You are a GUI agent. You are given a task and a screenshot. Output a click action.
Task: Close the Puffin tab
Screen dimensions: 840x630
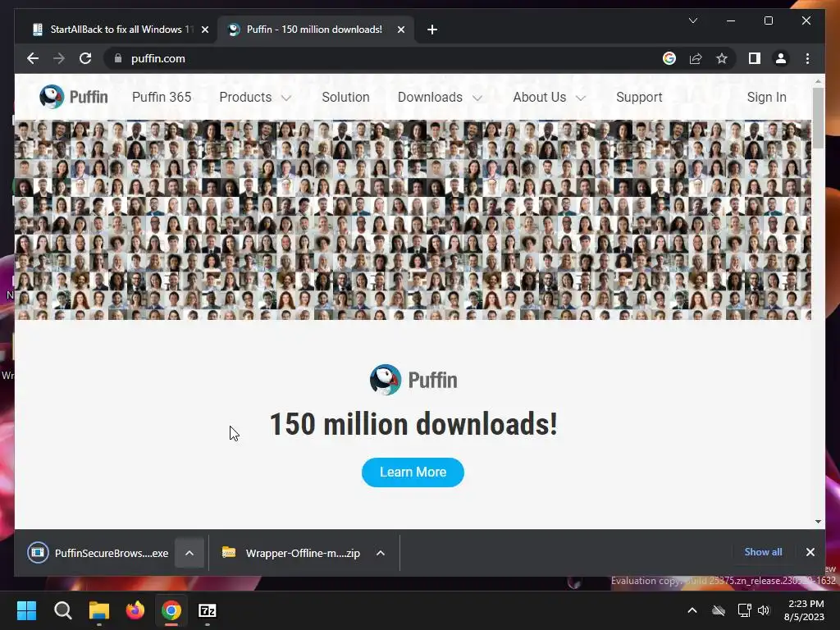400,30
